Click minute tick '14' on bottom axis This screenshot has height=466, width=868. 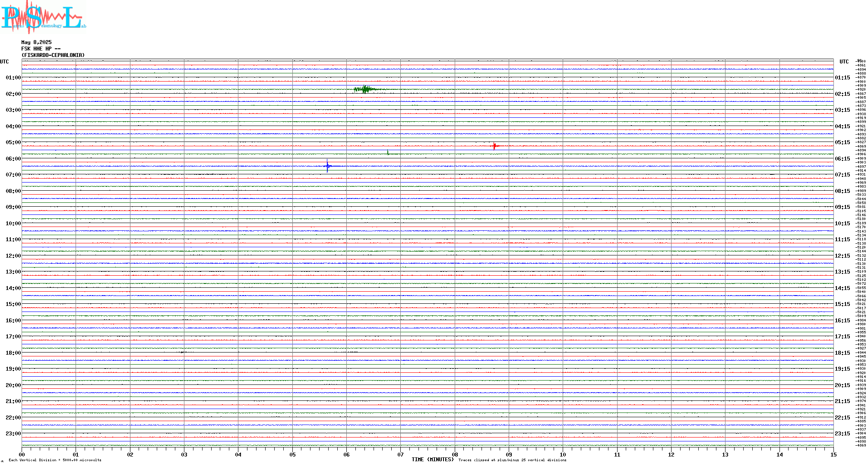pyautogui.click(x=779, y=454)
